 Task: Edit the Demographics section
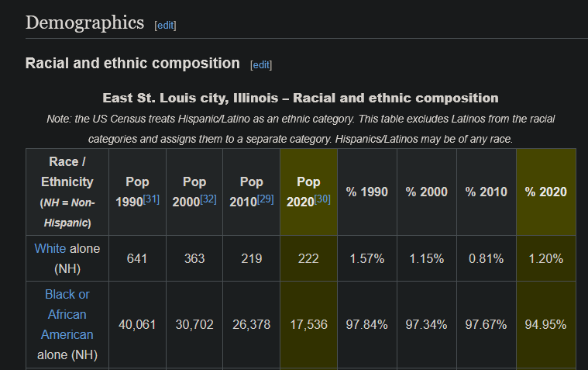click(165, 25)
